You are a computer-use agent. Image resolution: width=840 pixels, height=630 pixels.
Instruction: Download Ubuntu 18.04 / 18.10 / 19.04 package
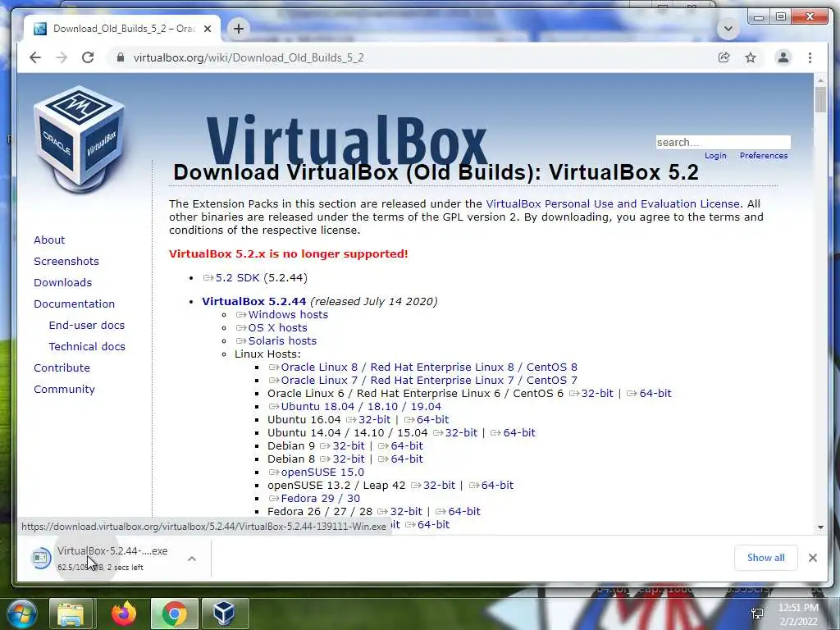pos(355,407)
